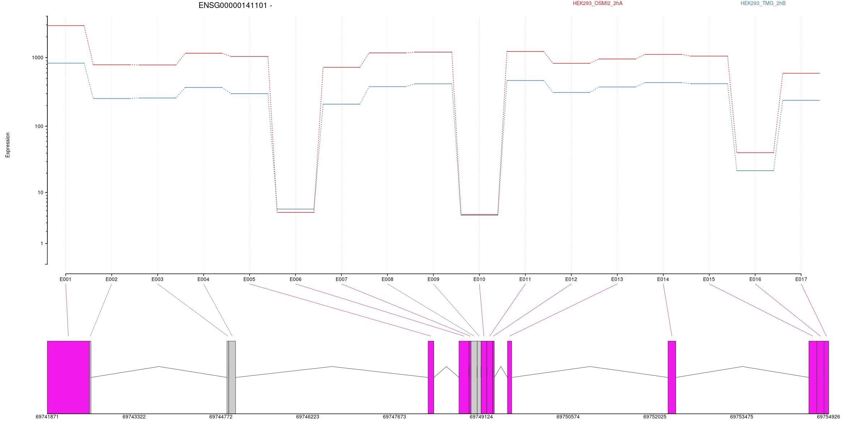This screenshot has width=868, height=434.
Task: Select exon label E001
Action: tap(65, 279)
